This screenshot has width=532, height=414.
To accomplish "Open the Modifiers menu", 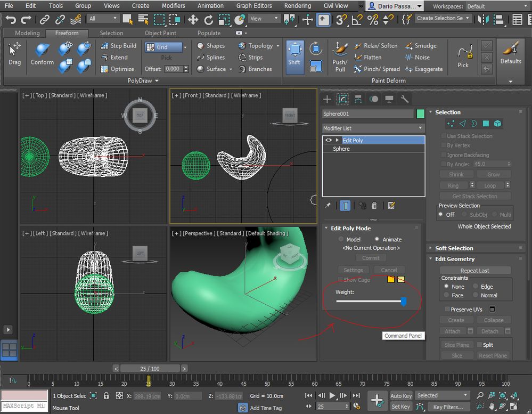I will click(174, 6).
